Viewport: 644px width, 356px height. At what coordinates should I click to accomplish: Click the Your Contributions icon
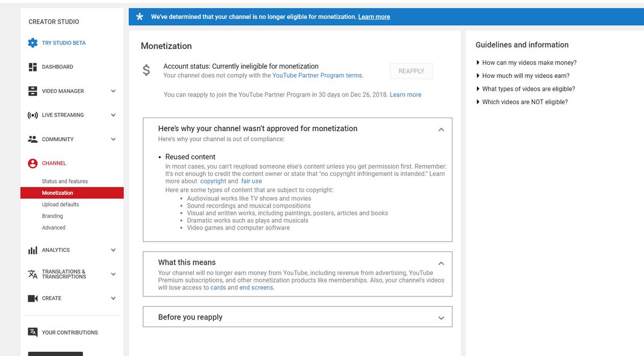[33, 332]
